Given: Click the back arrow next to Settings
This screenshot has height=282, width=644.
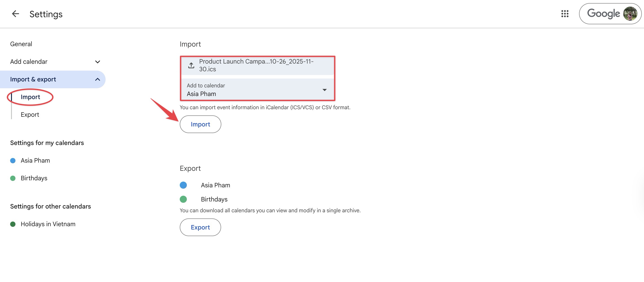Looking at the screenshot, I should pos(15,14).
